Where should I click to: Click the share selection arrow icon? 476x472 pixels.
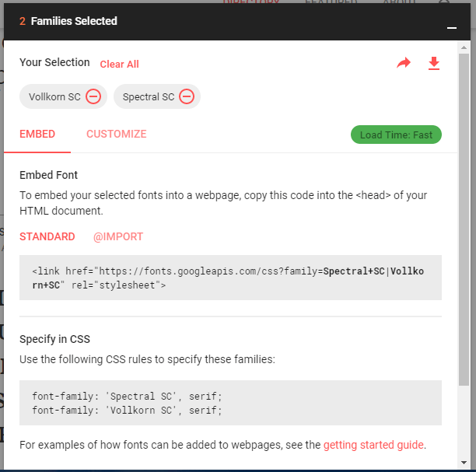(x=404, y=63)
